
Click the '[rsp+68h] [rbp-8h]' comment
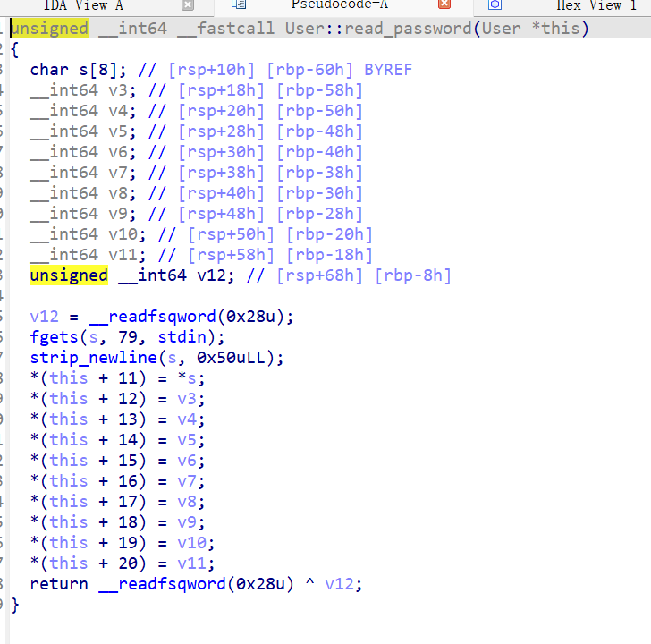coord(364,275)
